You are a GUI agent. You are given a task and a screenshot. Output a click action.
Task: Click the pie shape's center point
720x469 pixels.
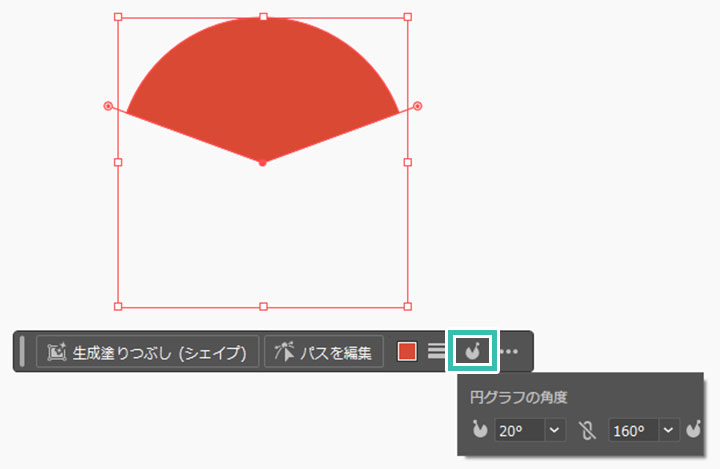[262, 161]
